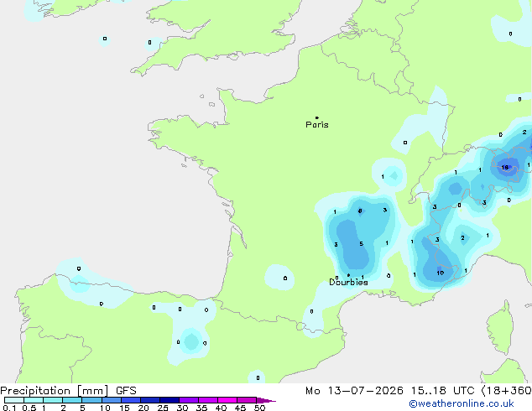Click the GFS model label

point(126,391)
